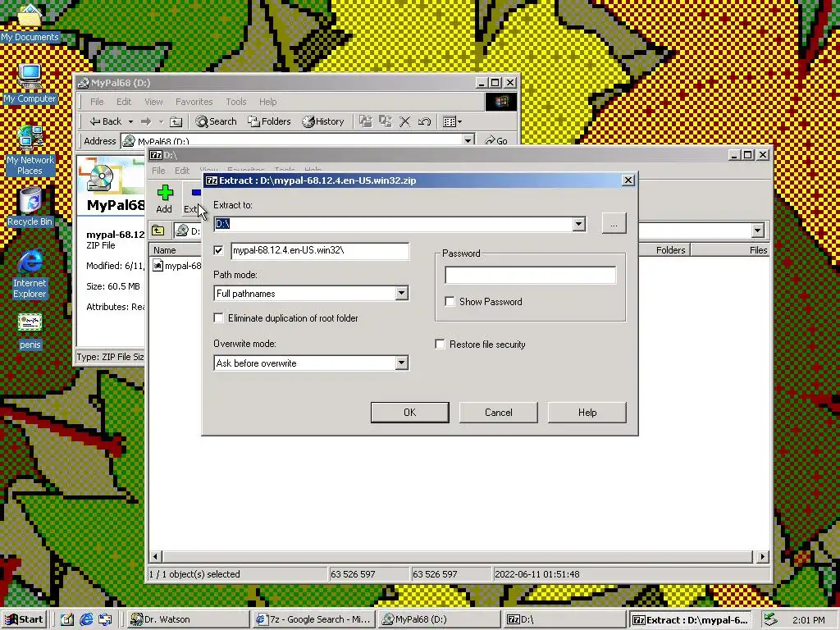Open Help menu in MyPal68 Explorer

[268, 102]
